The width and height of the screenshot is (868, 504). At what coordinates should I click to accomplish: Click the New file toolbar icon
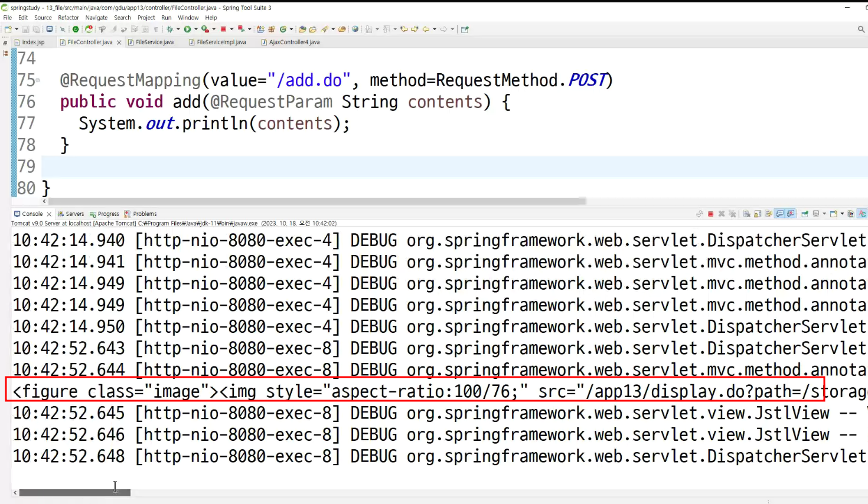point(7,29)
